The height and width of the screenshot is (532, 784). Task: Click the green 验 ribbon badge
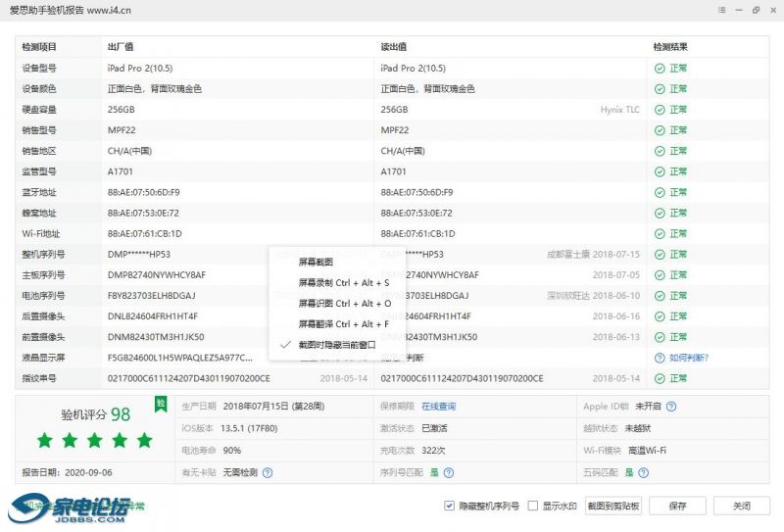coord(161,404)
